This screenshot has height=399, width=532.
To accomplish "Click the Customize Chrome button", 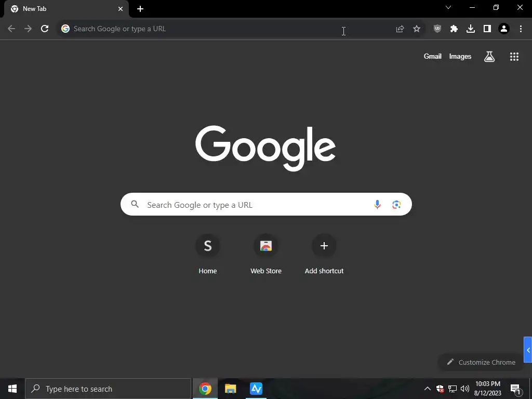I will (481, 362).
